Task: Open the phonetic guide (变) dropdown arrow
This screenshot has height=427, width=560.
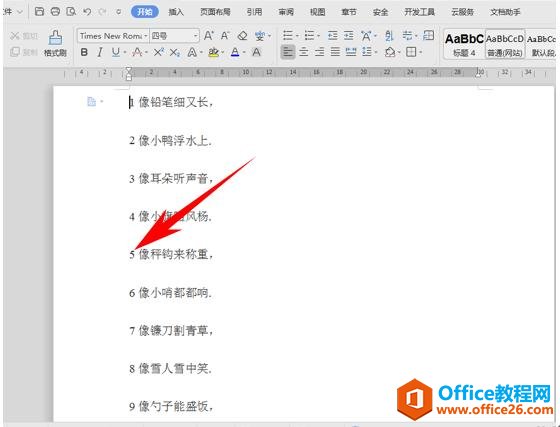Action: click(x=269, y=36)
